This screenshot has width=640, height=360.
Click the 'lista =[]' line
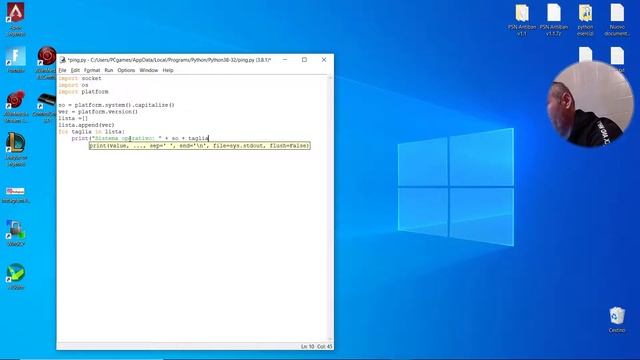tap(73, 118)
